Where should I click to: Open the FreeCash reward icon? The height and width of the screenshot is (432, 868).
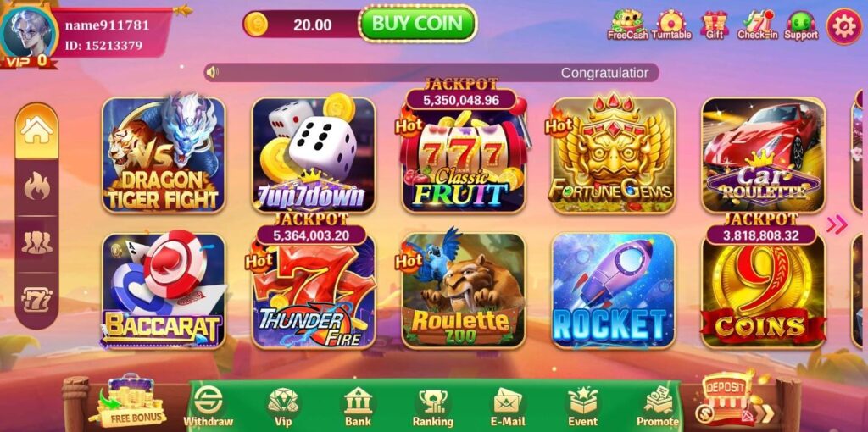tap(626, 25)
